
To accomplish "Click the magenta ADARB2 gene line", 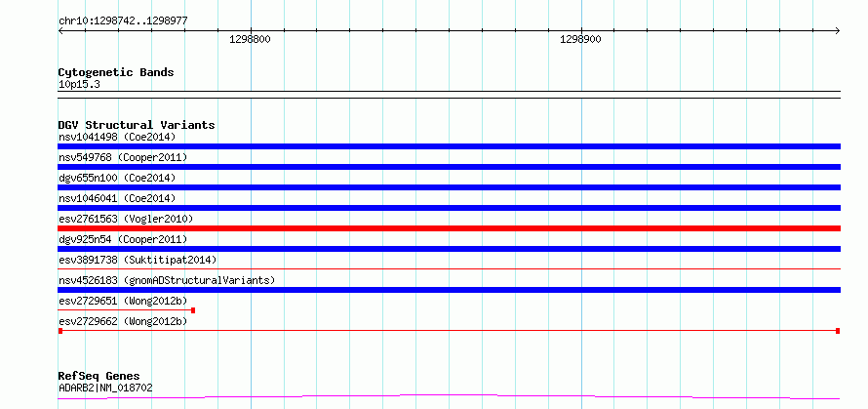I will pyautogui.click(x=449, y=397).
